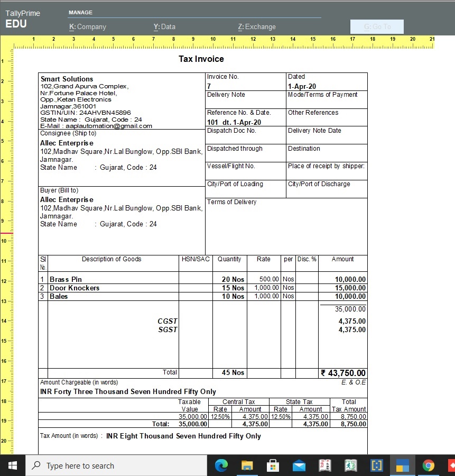Open the Mail app from taskbar

click(x=299, y=465)
